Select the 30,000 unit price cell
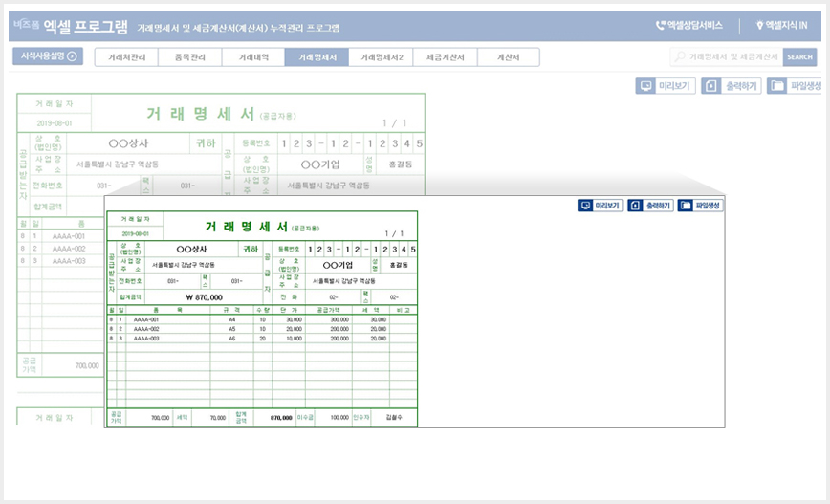Image resolution: width=830 pixels, height=504 pixels. 289,319
